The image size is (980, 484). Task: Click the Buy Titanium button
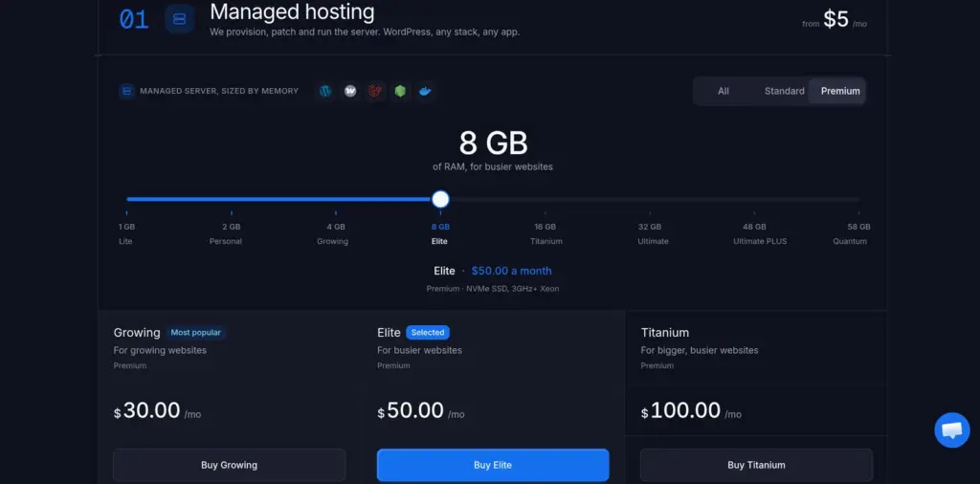pos(756,465)
